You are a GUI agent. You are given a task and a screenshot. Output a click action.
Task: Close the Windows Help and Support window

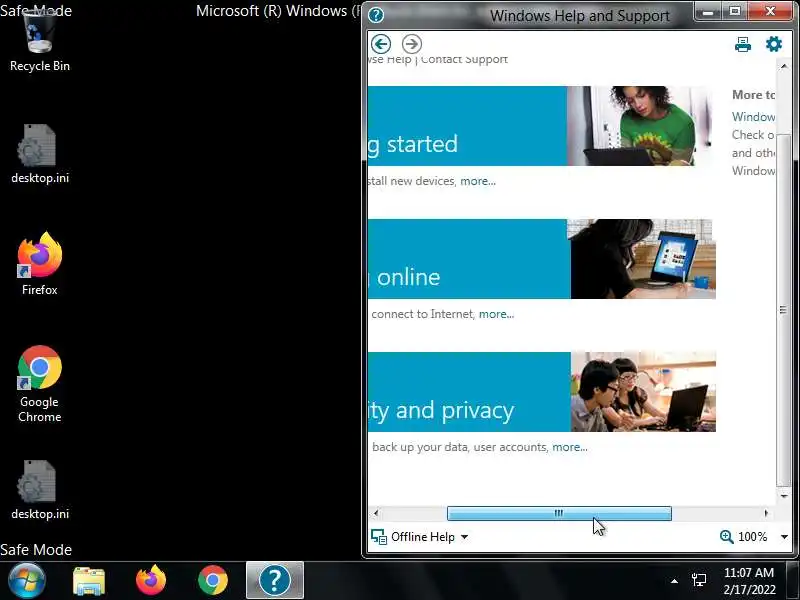pos(770,12)
